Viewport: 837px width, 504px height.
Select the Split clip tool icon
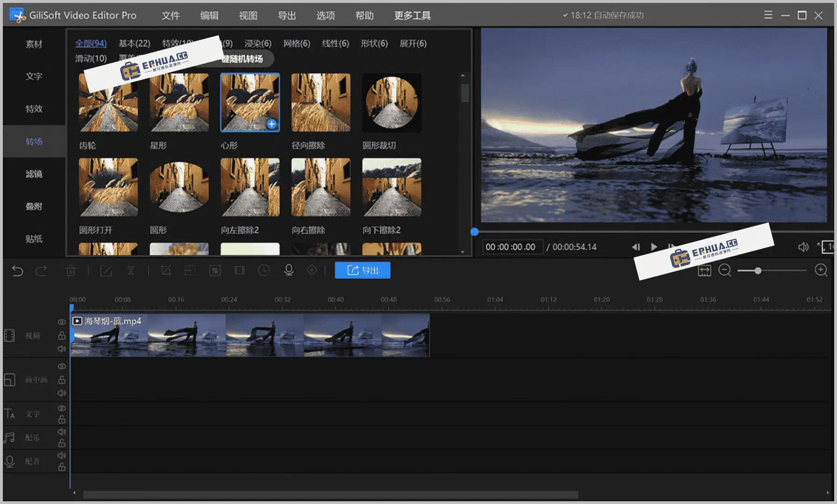131,270
